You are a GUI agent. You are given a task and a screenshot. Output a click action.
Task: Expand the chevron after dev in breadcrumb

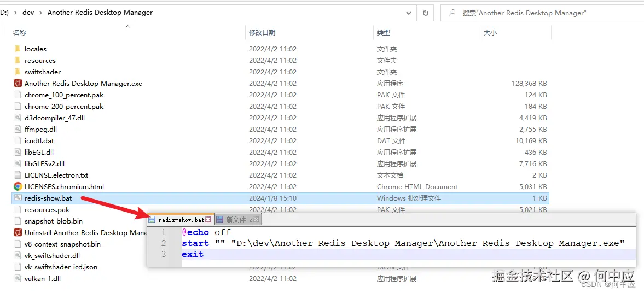(x=41, y=13)
